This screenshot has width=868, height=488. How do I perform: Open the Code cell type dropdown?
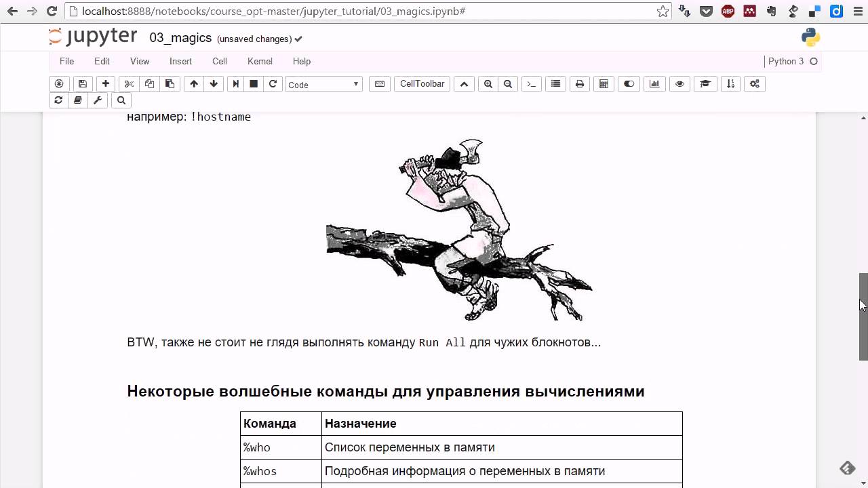[x=323, y=84]
